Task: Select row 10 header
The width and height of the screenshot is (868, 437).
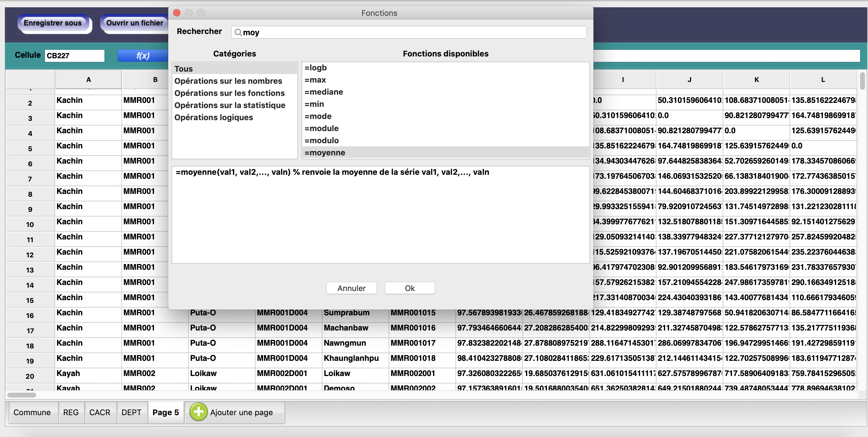Action: 30,225
